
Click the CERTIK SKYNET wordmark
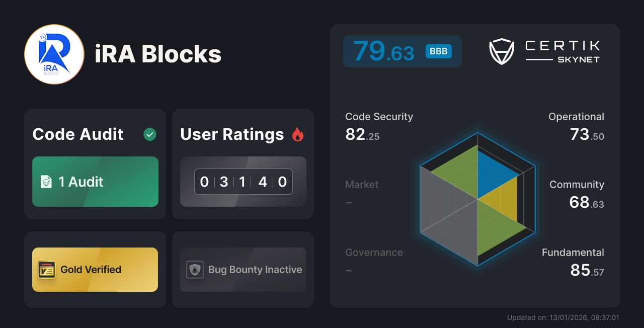561,51
